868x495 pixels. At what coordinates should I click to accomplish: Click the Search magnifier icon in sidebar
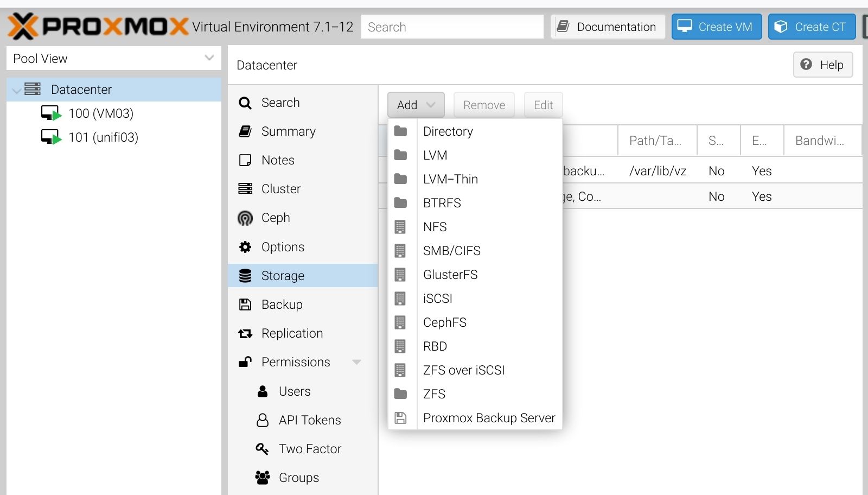(245, 103)
